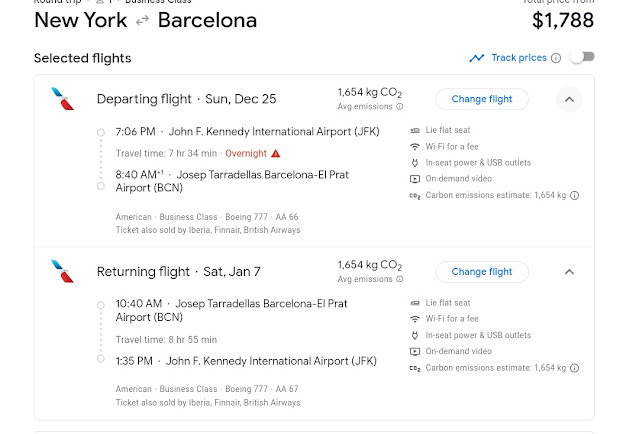Click the departing Wi-Fi for a fee icon

(415, 146)
